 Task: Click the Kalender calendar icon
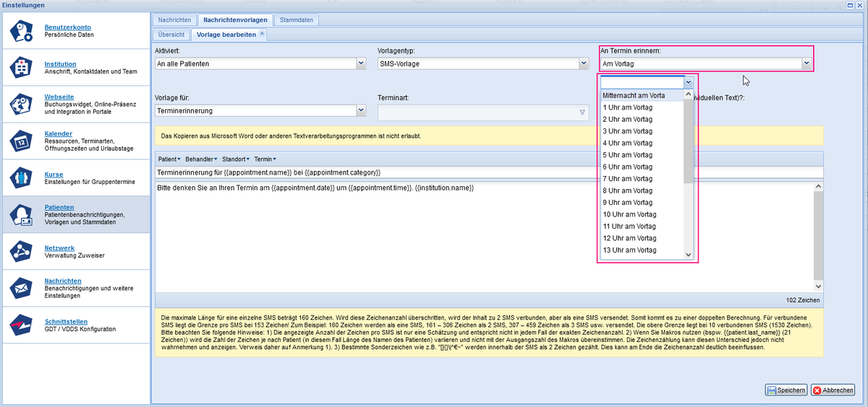(x=21, y=140)
